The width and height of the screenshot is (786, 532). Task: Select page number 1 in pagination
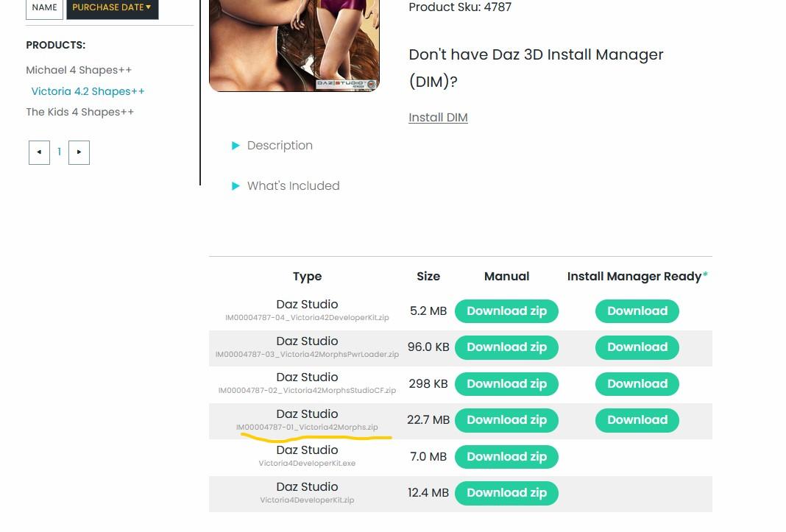click(x=59, y=152)
